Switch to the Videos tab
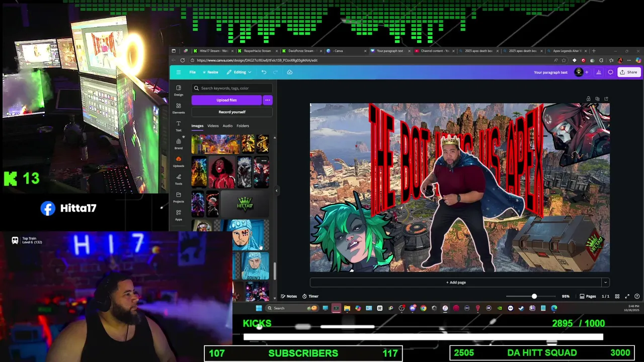The width and height of the screenshot is (644, 362). point(213,126)
